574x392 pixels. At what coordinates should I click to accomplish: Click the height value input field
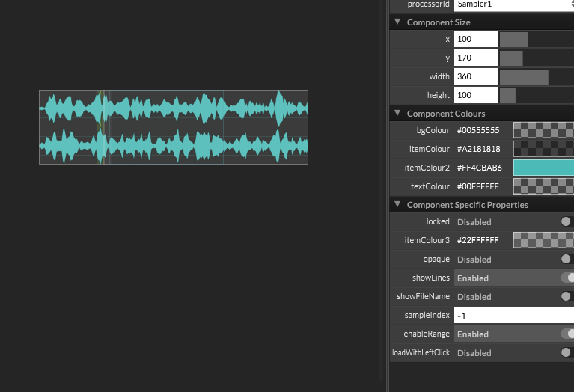point(475,95)
